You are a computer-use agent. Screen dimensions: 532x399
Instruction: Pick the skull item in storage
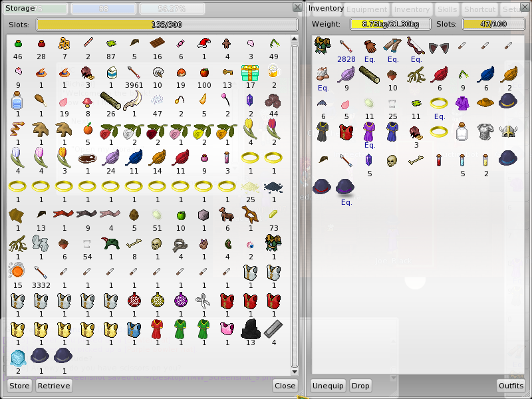[x=156, y=243]
